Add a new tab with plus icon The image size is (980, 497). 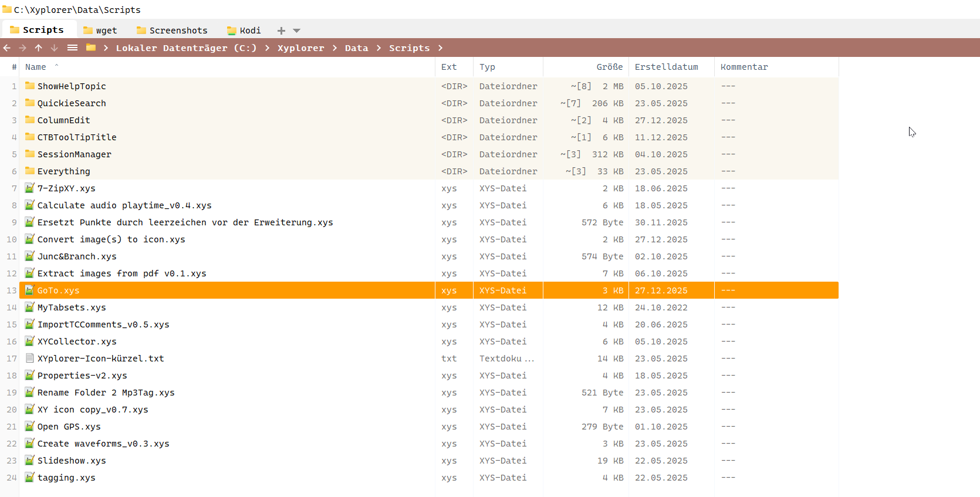(x=281, y=31)
